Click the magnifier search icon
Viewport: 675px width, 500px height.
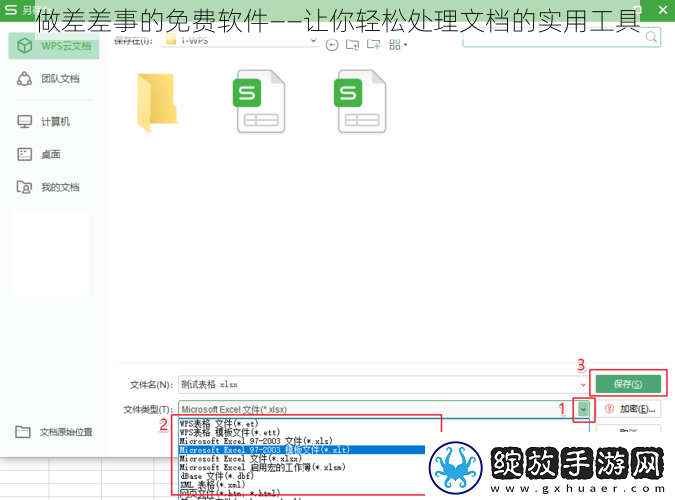[651, 37]
